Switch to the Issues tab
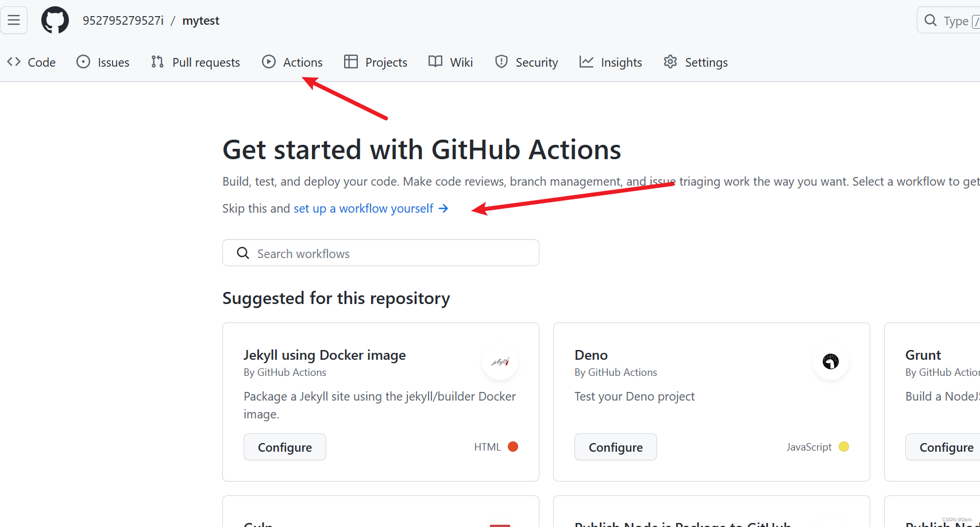The width and height of the screenshot is (980, 527). 103,62
